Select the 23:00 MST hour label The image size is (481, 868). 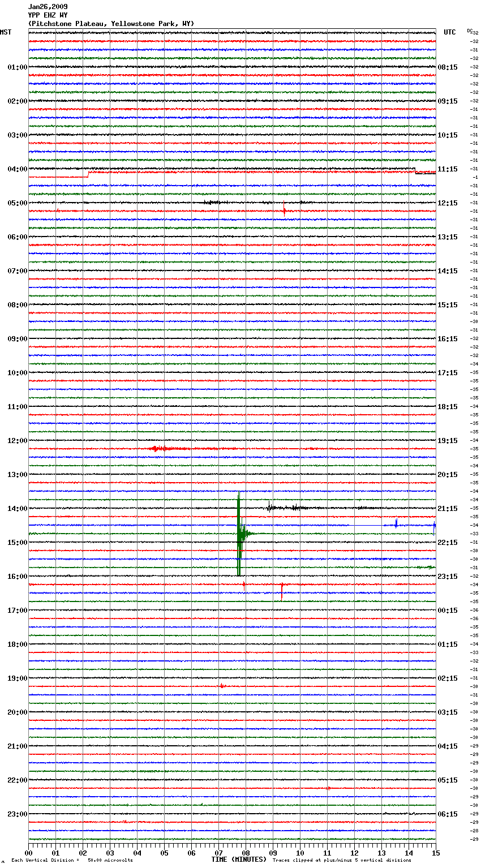(x=17, y=814)
